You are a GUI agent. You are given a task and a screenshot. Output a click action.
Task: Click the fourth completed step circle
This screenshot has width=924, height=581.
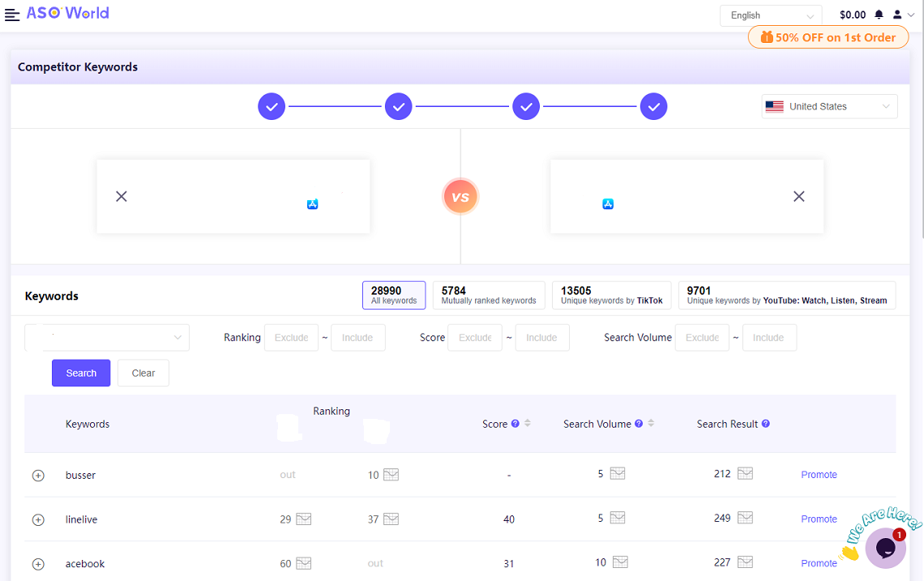tap(653, 107)
